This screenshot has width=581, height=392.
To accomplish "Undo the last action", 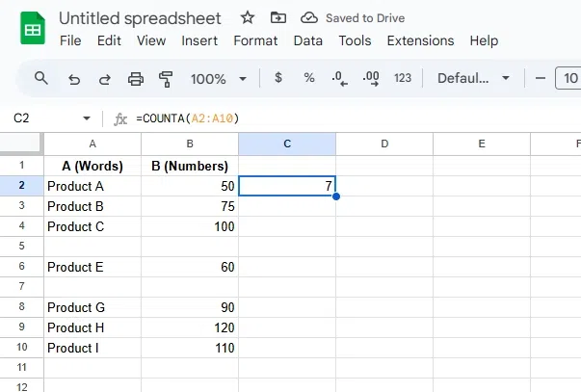I will [x=73, y=78].
